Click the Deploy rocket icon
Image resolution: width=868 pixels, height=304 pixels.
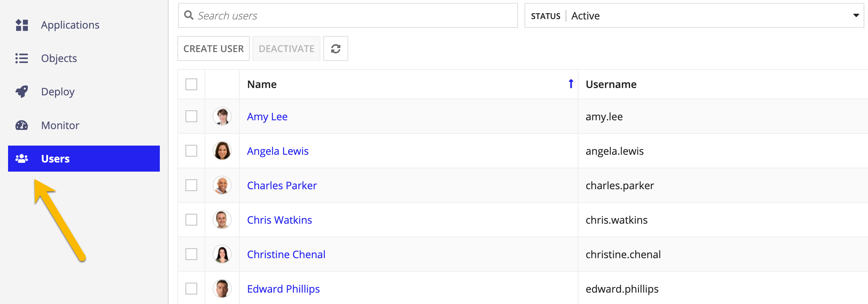(x=22, y=92)
